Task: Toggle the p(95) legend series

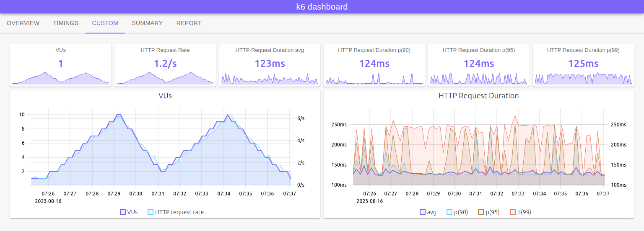Action: tap(489, 212)
